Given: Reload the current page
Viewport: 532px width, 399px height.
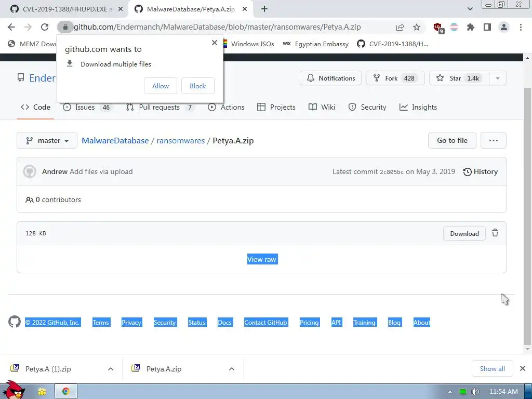Looking at the screenshot, I should click(x=45, y=27).
